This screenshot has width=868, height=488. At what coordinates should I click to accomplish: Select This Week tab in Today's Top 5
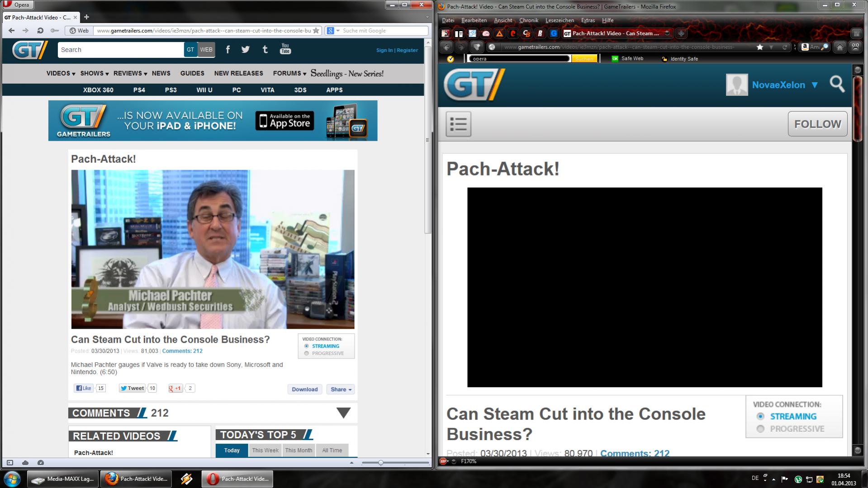tap(266, 450)
